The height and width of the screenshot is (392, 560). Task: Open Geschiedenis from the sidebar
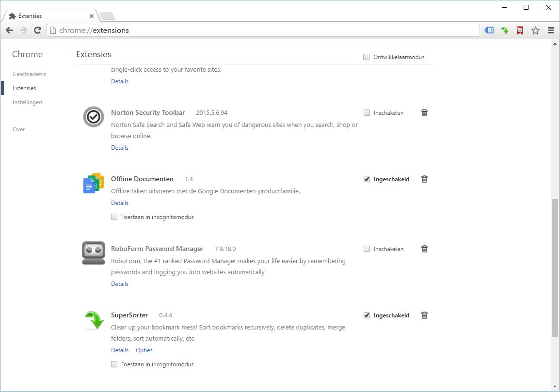30,74
